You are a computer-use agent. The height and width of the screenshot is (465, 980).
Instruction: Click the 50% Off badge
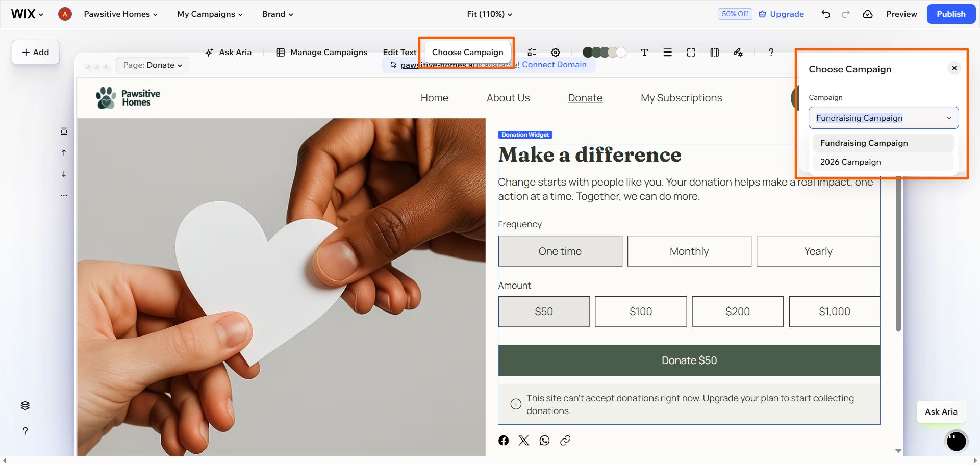pos(735,14)
